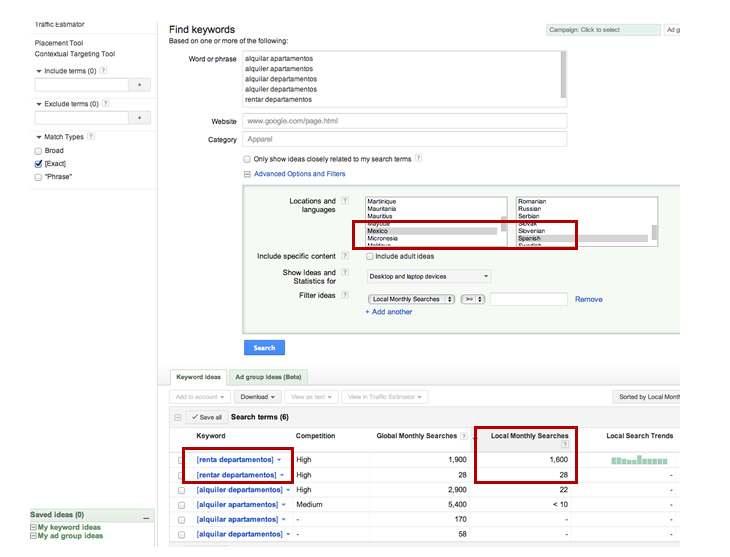Open the >= comparison operator dropdown

click(x=473, y=299)
